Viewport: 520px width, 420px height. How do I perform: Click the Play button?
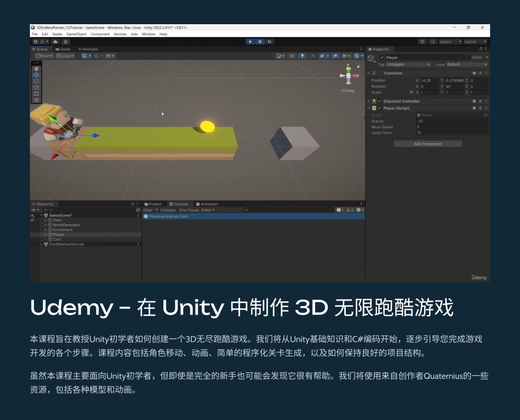pos(250,42)
